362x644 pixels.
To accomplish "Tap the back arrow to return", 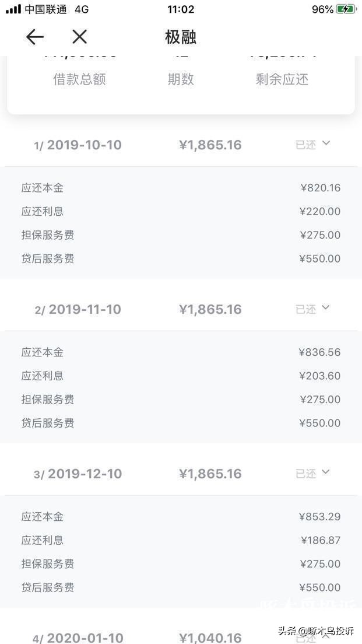I will pos(35,37).
